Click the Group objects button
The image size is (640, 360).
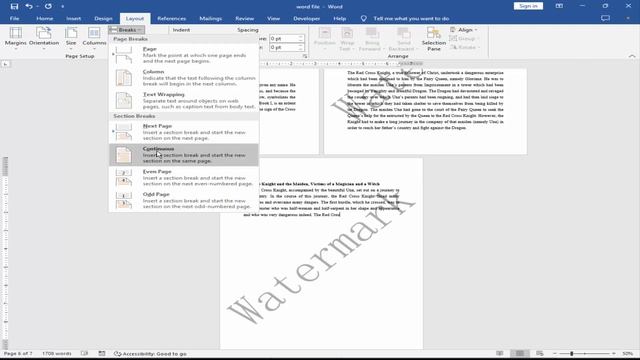tap(464, 38)
